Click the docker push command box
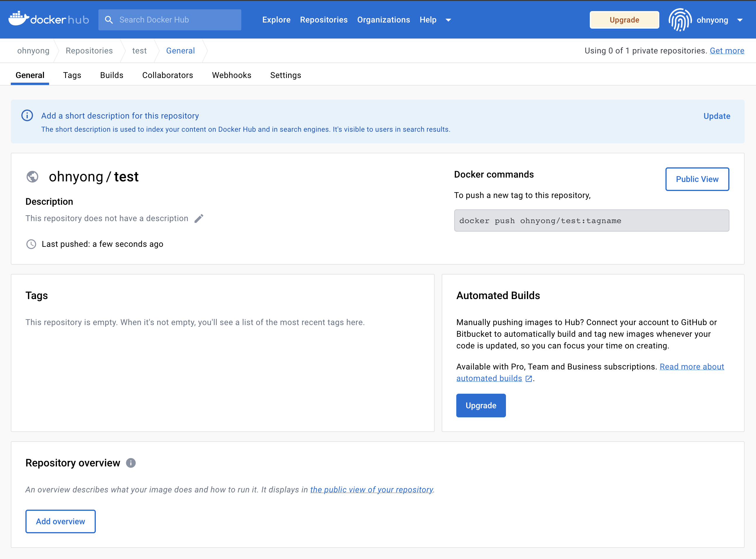 (x=591, y=221)
